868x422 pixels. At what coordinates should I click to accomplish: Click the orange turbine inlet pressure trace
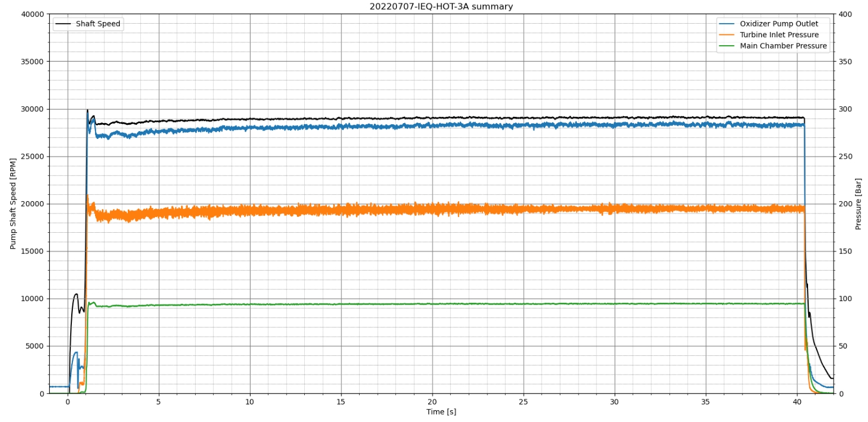pyautogui.click(x=441, y=210)
